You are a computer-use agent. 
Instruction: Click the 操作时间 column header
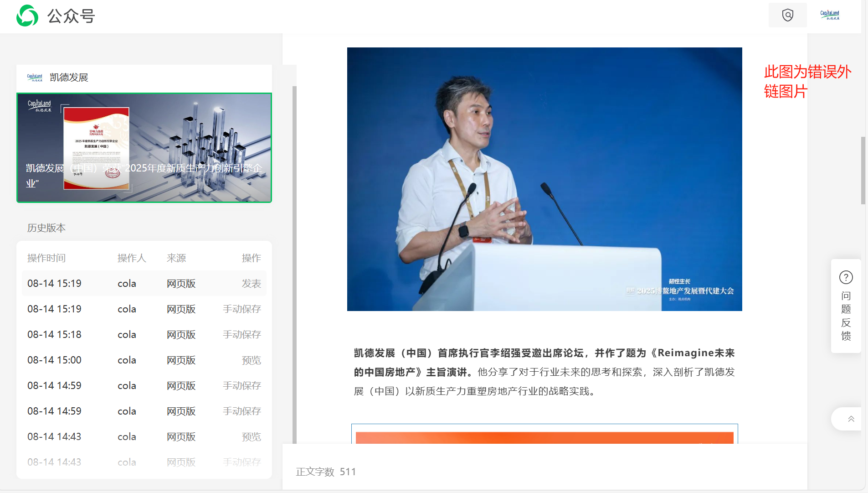46,258
